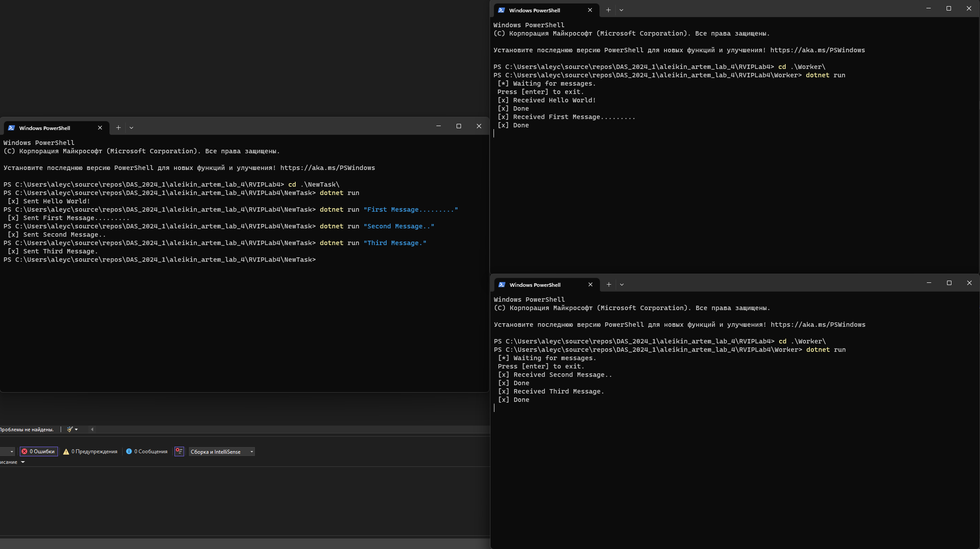Click aka.ms/PSWindows link in top-right window
This screenshot has height=549, width=980.
pyautogui.click(x=817, y=50)
